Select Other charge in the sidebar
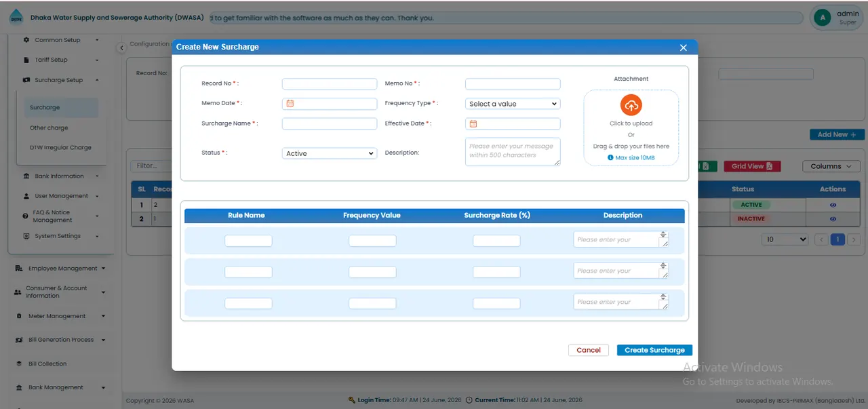The width and height of the screenshot is (868, 409). 49,128
